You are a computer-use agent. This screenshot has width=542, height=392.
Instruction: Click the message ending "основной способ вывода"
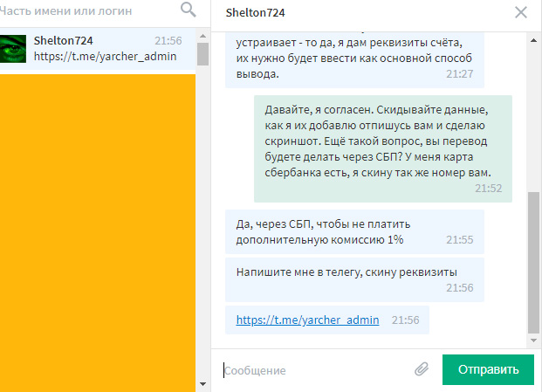pos(354,59)
